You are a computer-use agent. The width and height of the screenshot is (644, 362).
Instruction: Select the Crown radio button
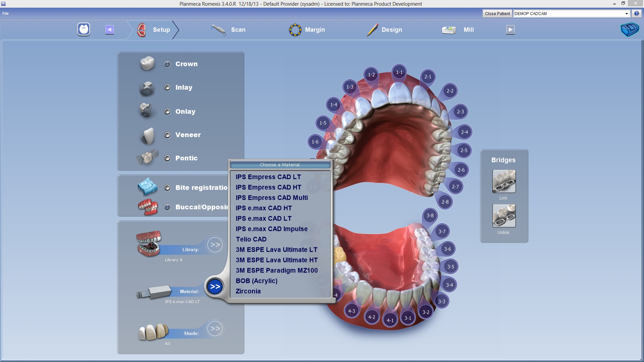coord(167,64)
